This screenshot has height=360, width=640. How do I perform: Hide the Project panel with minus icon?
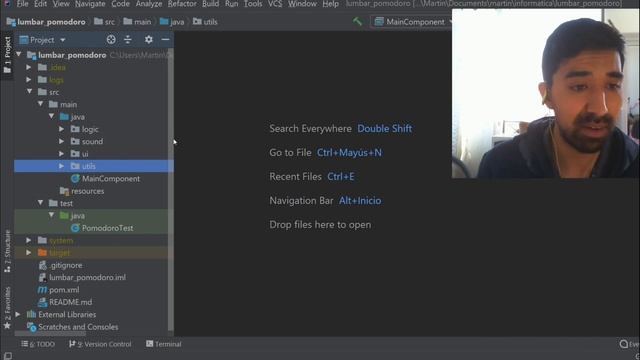click(165, 40)
